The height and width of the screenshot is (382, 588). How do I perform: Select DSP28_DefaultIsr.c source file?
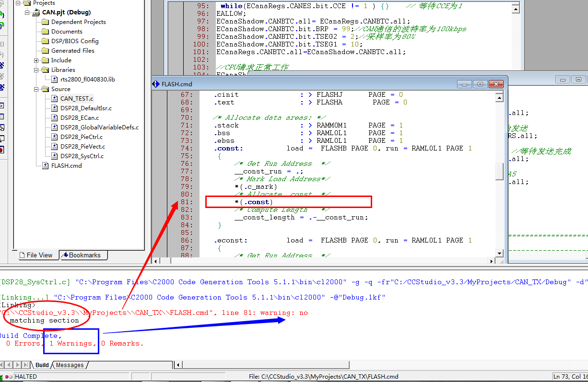86,108
